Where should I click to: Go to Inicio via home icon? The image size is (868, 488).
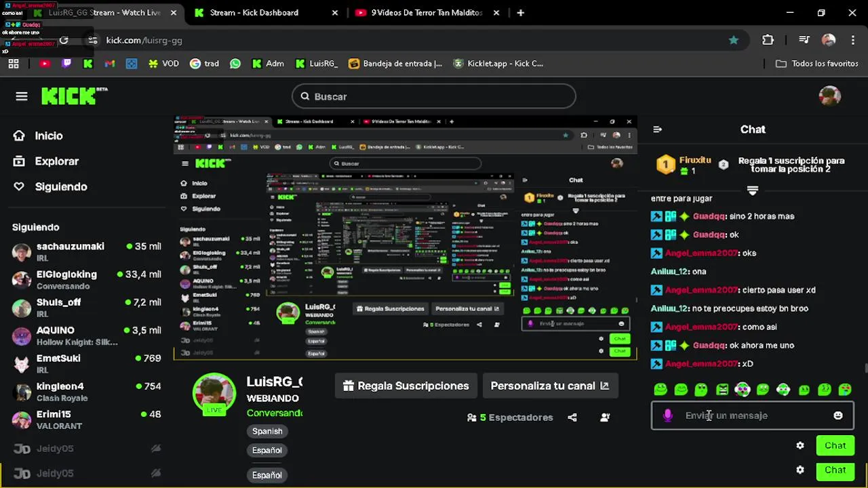click(x=19, y=136)
